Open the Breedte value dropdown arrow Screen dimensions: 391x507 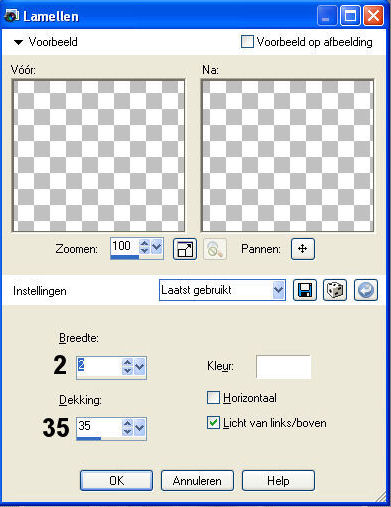point(139,367)
